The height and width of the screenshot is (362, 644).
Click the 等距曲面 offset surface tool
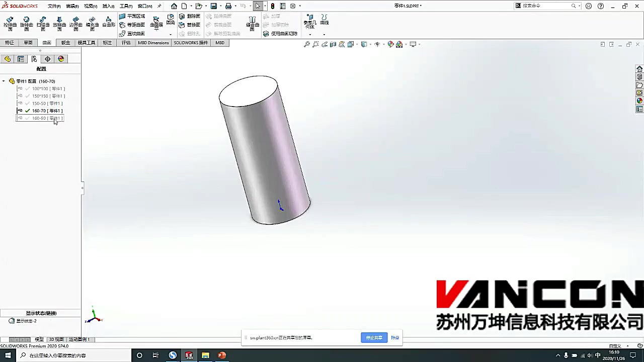tap(132, 25)
